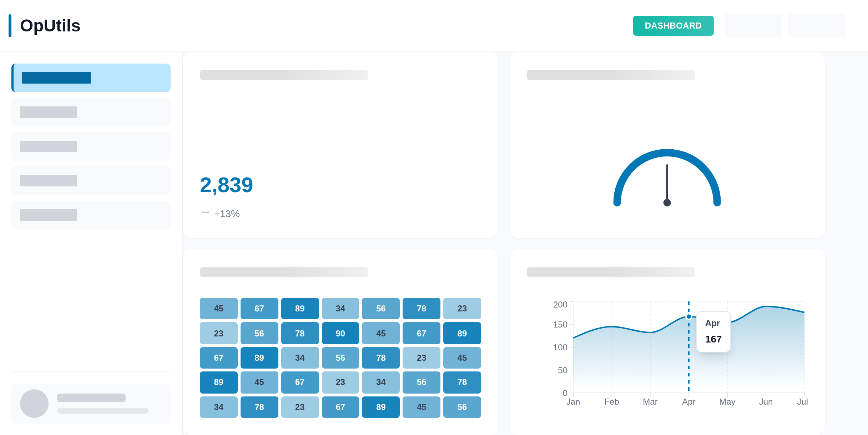The height and width of the screenshot is (435, 868).
Task: Click the Apr 167 tooltip box
Action: [713, 332]
